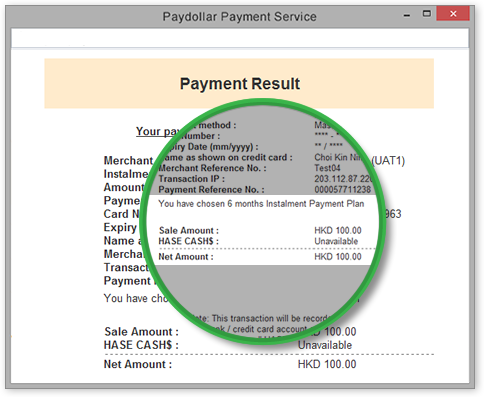484x397 pixels.
Task: Click the 'Transaction IP :' label in magnifier
Action: [192, 179]
